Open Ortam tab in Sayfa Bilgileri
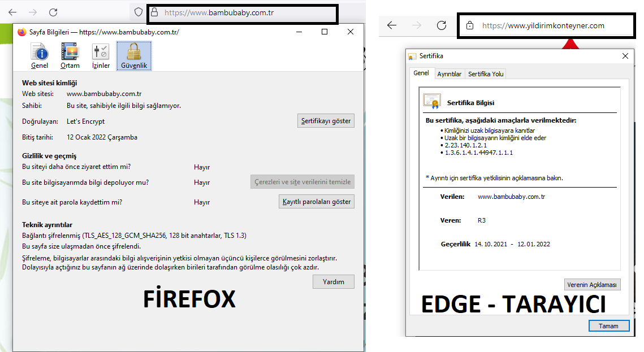The height and width of the screenshot is (352, 644). click(70, 56)
